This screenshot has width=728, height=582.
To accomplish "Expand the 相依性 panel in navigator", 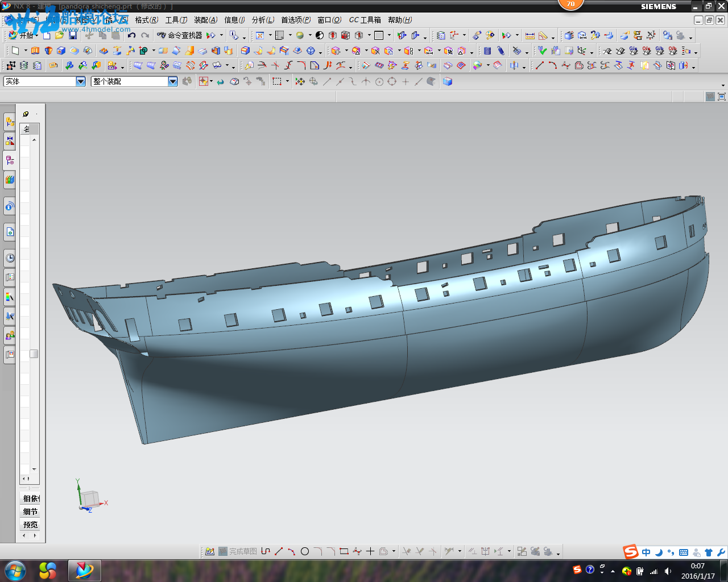I will click(31, 498).
